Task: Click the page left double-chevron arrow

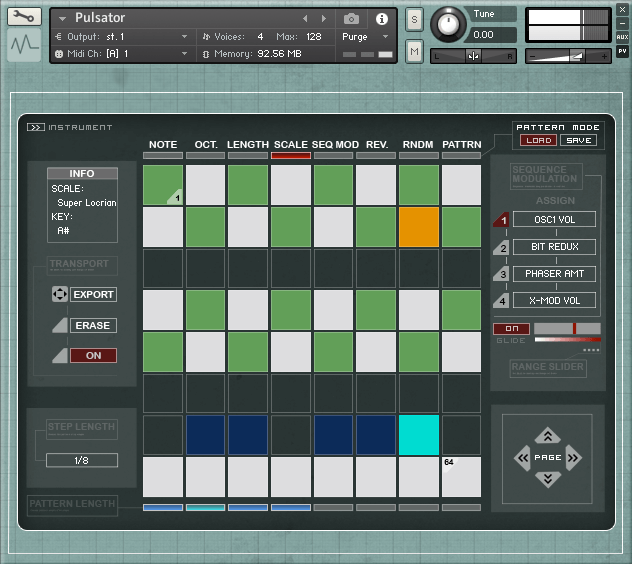Action: click(521, 458)
